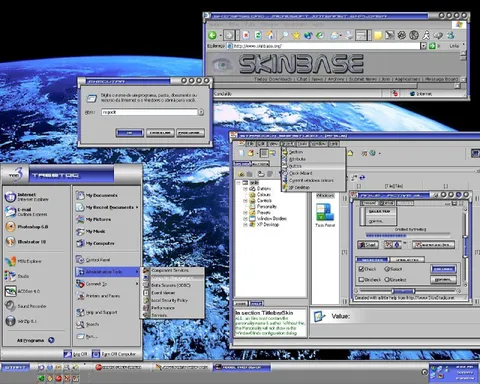The width and height of the screenshot is (480, 384).
Task: Expand the XP Desktop tree node
Action: point(245,225)
